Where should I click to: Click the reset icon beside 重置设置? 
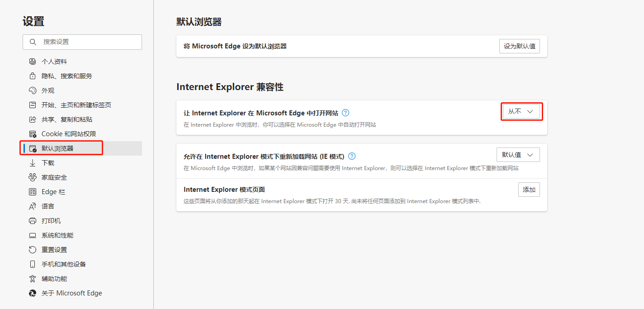click(x=33, y=250)
